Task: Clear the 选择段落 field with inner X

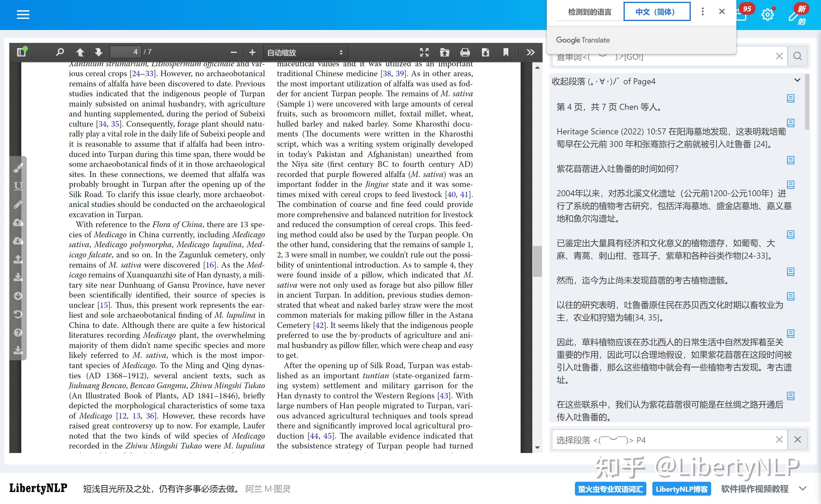Action: 779,440
